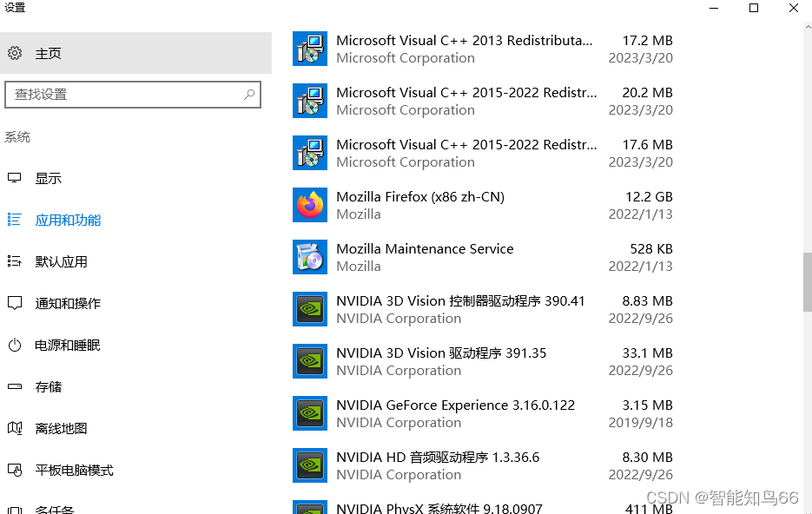Click the 8.83 MB size value
The width and height of the screenshot is (812, 514).
tap(647, 300)
